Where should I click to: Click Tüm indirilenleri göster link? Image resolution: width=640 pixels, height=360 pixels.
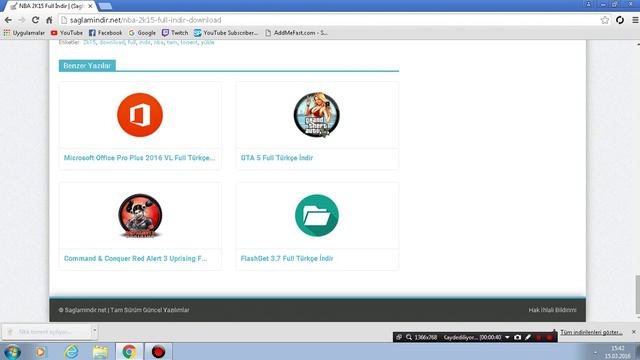[591, 332]
